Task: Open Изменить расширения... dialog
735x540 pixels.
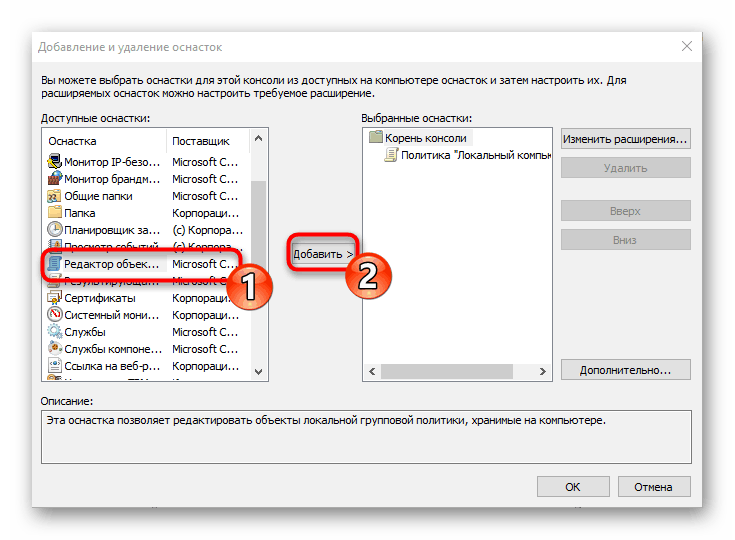Action: [x=625, y=139]
